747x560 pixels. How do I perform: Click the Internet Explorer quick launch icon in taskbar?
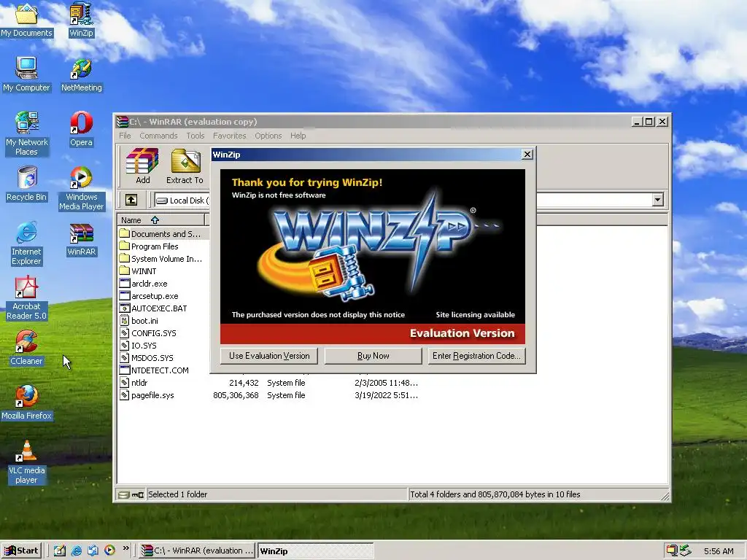coord(76,551)
